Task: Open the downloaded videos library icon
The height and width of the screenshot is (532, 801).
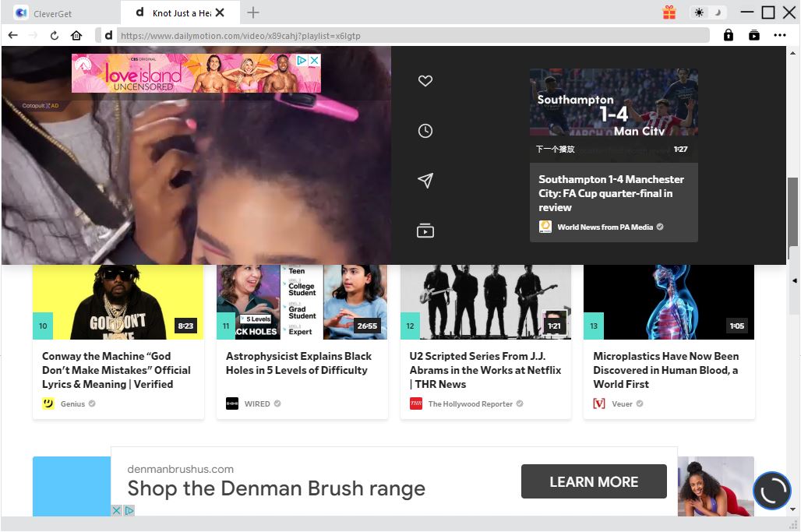Action: click(x=754, y=35)
